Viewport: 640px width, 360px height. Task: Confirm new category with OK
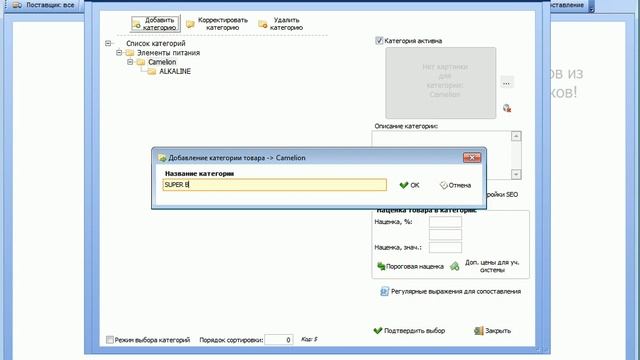coord(409,185)
